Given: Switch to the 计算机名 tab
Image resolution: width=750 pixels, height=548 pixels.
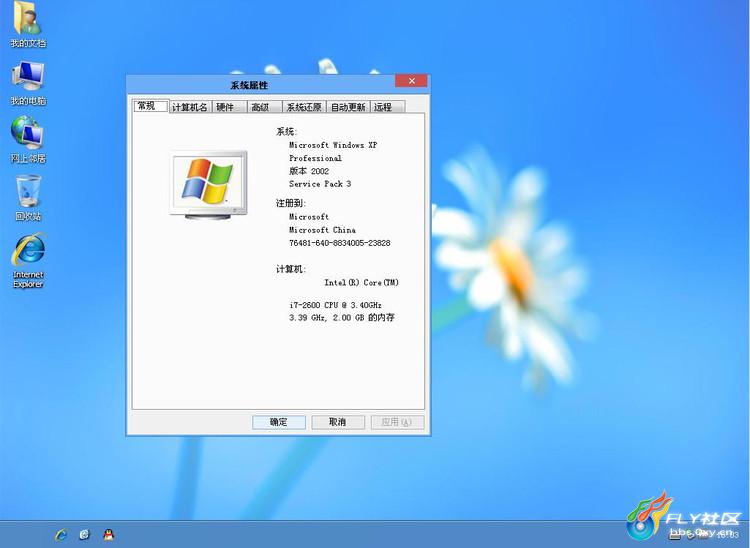Looking at the screenshot, I should pyautogui.click(x=190, y=107).
